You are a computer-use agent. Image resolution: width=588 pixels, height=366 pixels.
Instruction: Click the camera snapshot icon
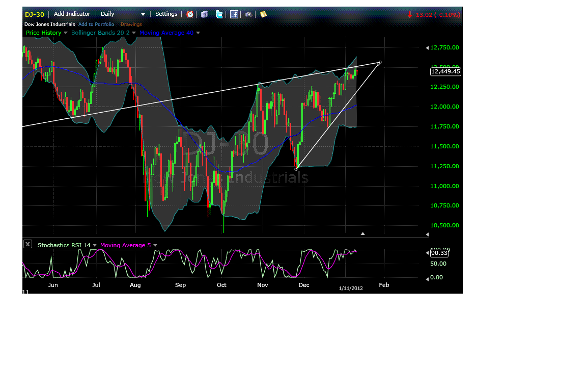click(248, 14)
